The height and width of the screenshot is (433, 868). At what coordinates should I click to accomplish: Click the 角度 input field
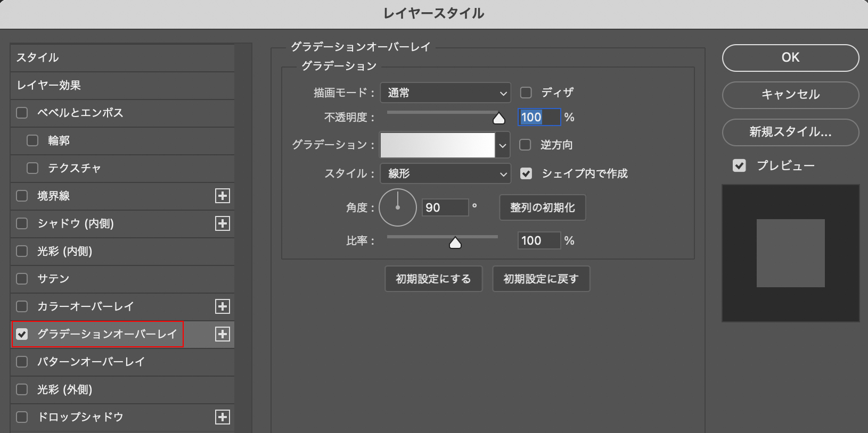(x=445, y=207)
